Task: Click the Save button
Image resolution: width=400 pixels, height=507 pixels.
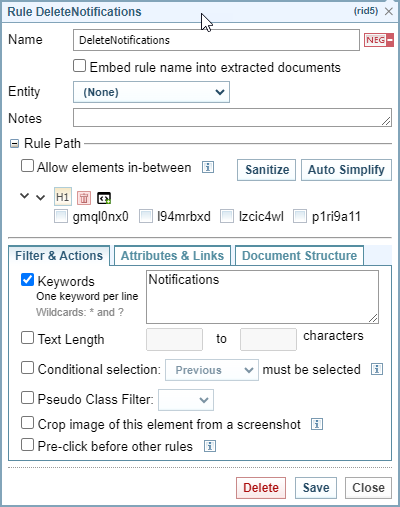Action: [x=316, y=488]
